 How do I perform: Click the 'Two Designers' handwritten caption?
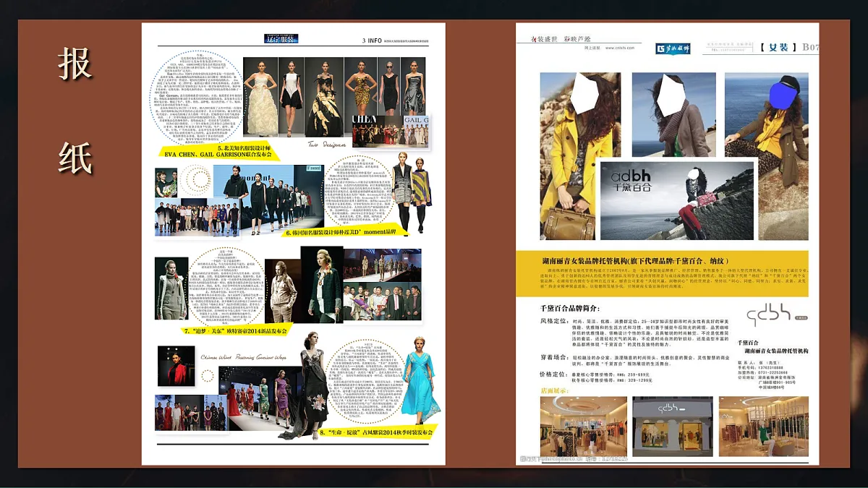pos(326,144)
